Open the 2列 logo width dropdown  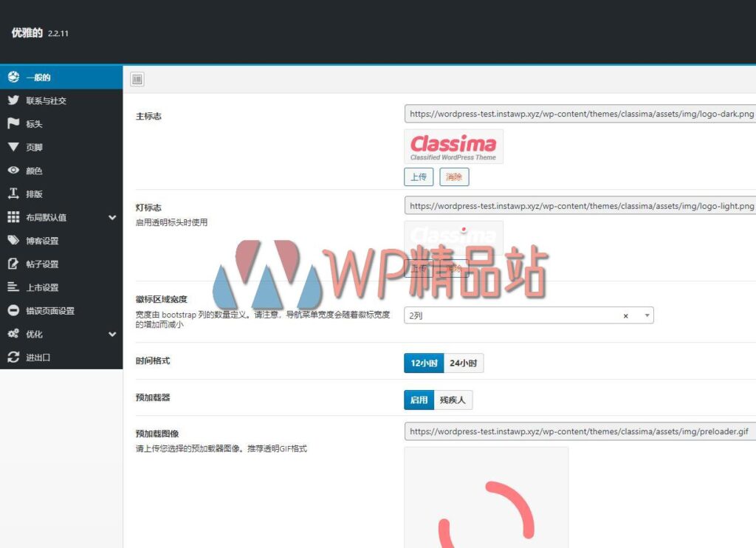tap(647, 315)
